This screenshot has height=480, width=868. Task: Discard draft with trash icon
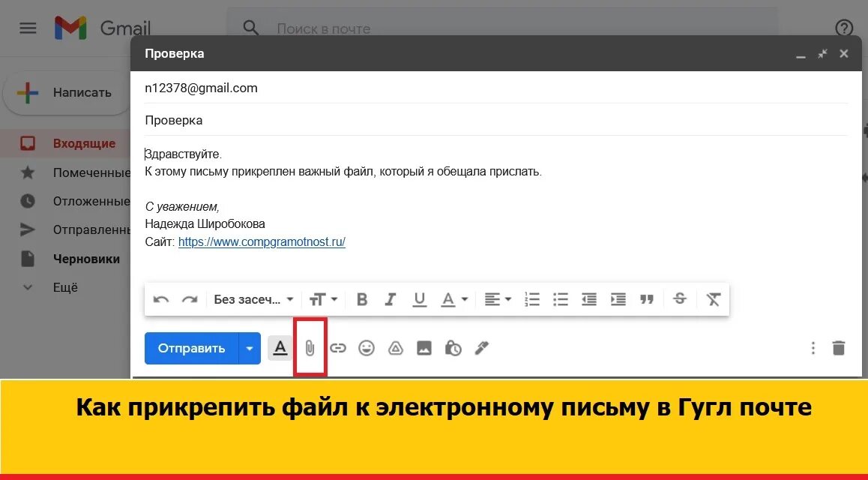pos(839,348)
